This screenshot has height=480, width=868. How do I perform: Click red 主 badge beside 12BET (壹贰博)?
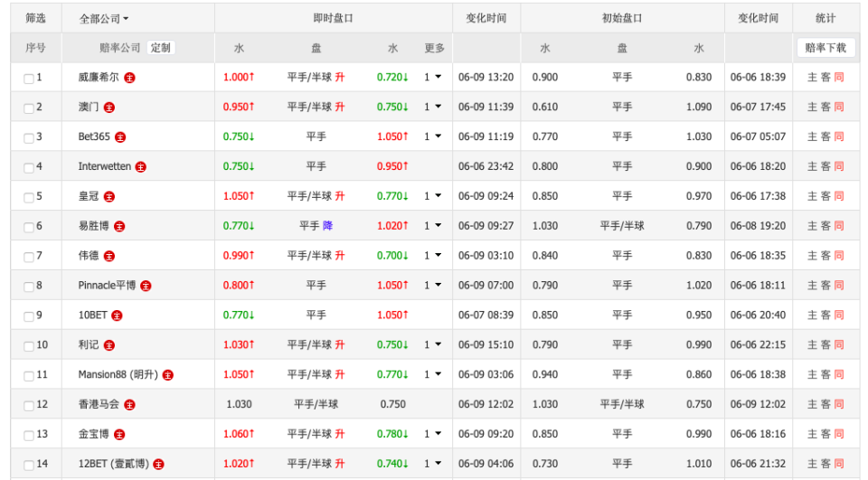point(159,465)
